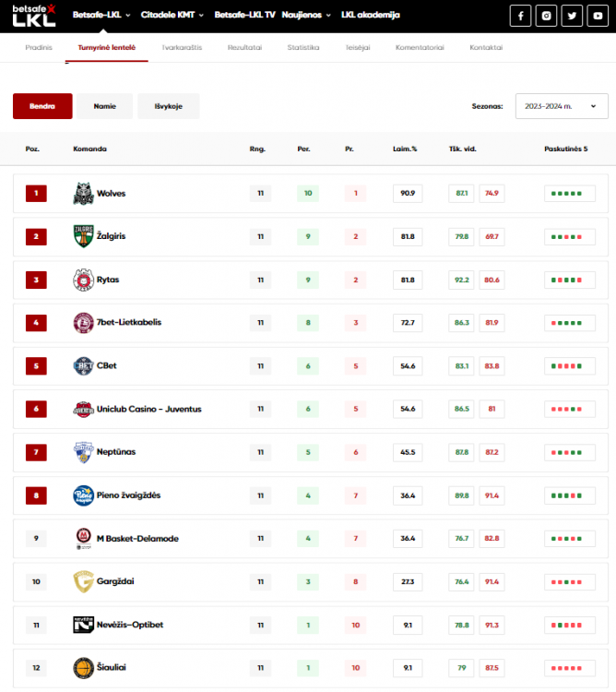This screenshot has width=616, height=692.
Task: Click the Gargždai team logo
Action: (83, 582)
